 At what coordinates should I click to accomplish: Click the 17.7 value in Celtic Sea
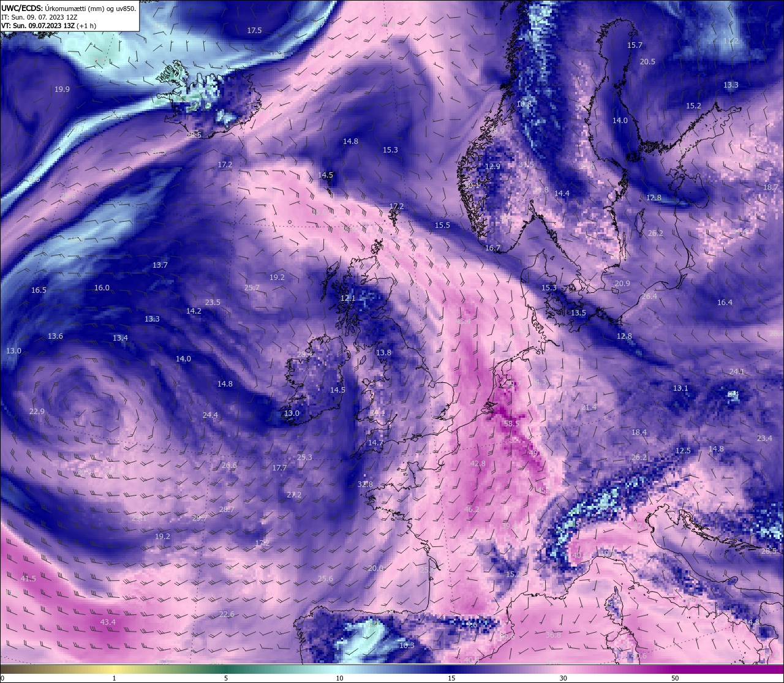(x=279, y=468)
